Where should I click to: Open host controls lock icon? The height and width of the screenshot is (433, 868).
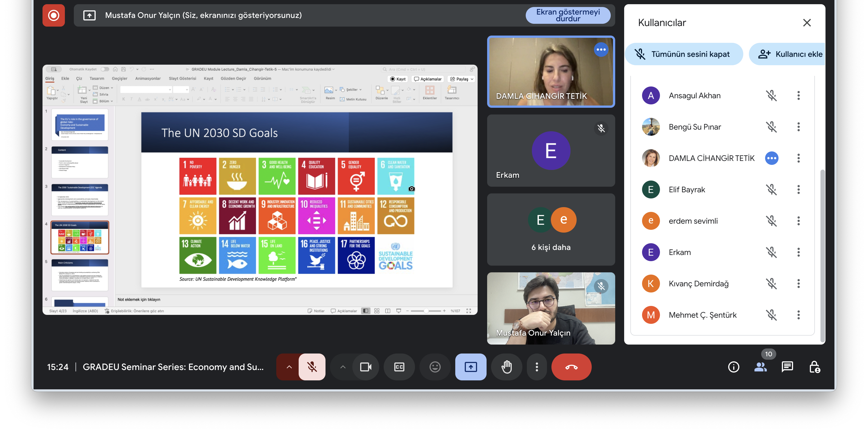pos(814,367)
